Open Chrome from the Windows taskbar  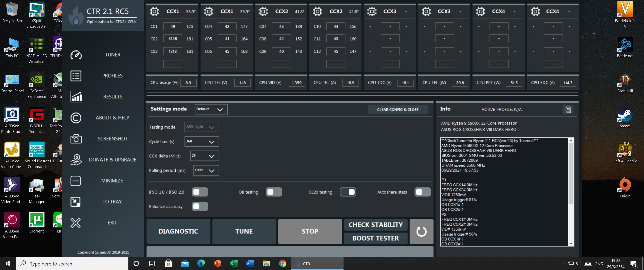coord(282,263)
